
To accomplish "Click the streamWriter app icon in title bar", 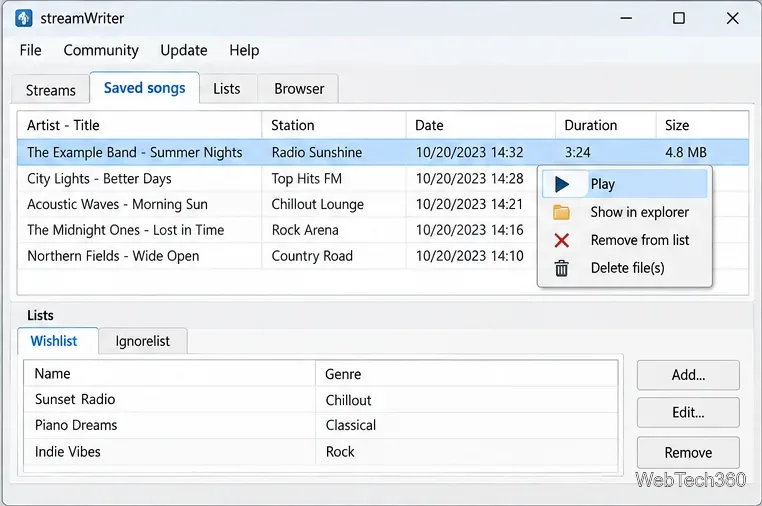I will click(x=23, y=18).
